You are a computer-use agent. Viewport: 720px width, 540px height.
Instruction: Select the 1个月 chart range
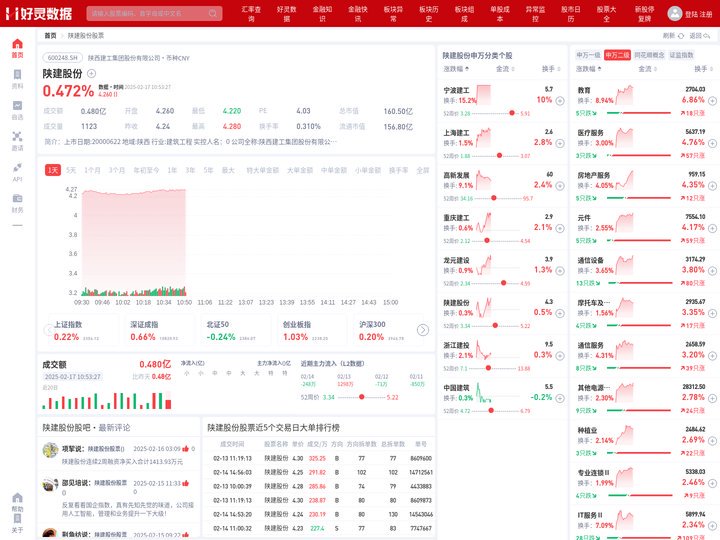tap(92, 170)
